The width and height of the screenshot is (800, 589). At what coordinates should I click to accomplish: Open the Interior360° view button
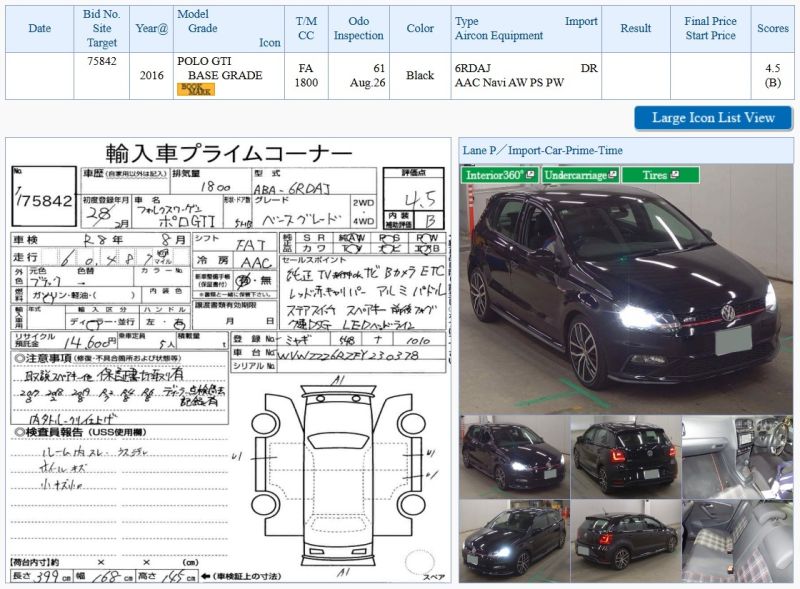[500, 175]
